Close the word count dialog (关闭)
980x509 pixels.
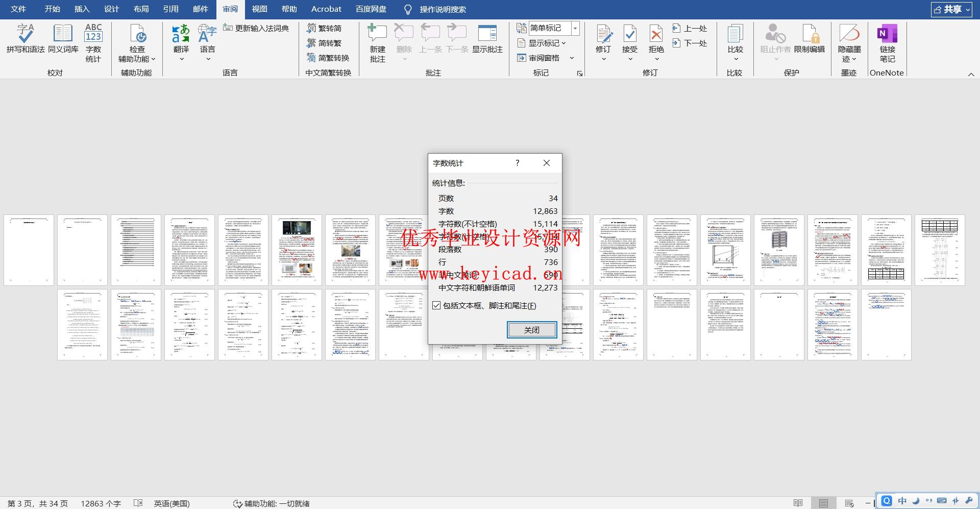[531, 330]
